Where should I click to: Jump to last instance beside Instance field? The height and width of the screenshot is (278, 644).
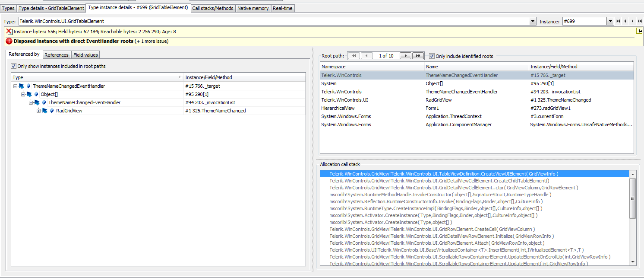(640, 21)
